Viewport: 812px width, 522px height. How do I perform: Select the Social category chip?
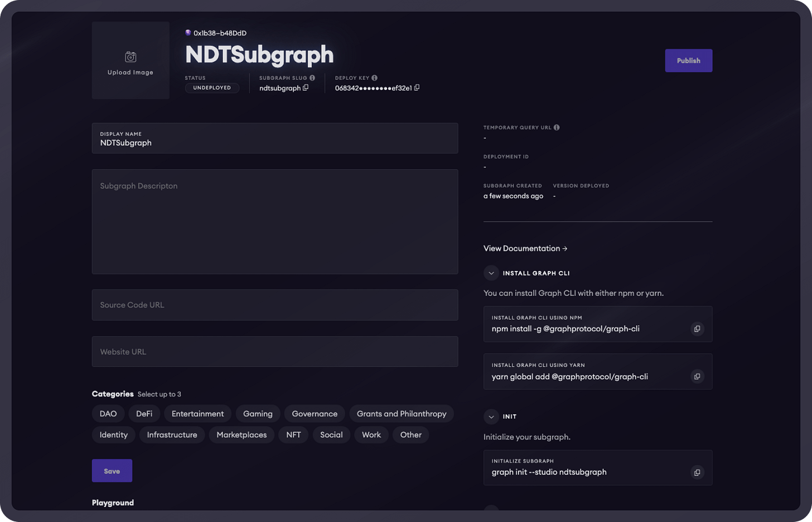click(x=331, y=435)
